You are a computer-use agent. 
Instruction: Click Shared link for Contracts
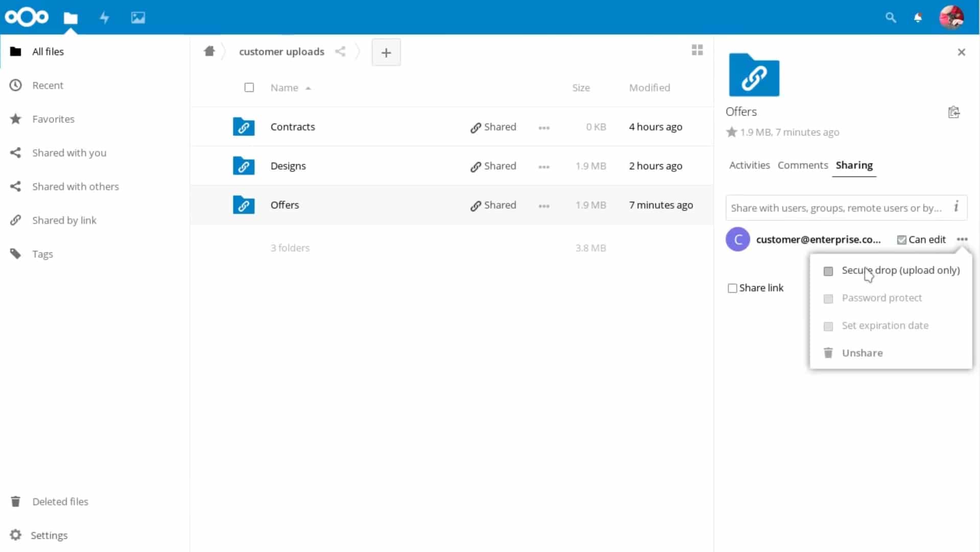[x=493, y=127]
